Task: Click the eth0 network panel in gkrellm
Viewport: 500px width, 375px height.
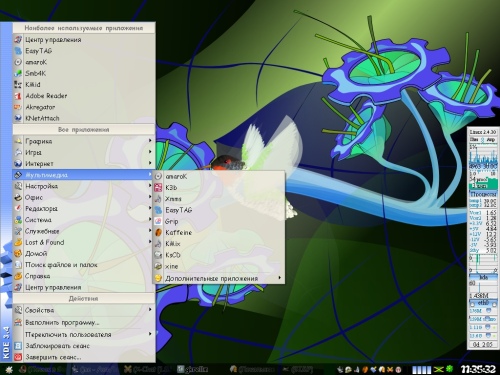Action: [x=483, y=303]
